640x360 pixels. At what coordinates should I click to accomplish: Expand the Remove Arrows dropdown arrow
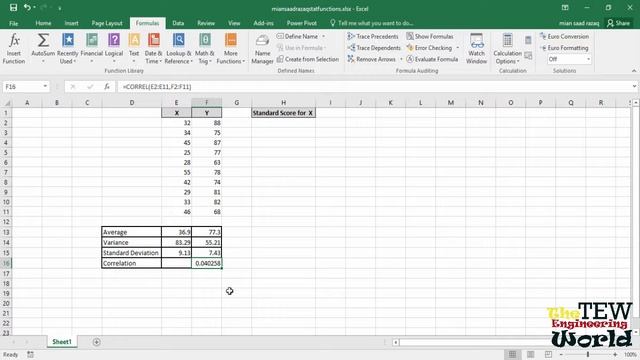[x=401, y=59]
